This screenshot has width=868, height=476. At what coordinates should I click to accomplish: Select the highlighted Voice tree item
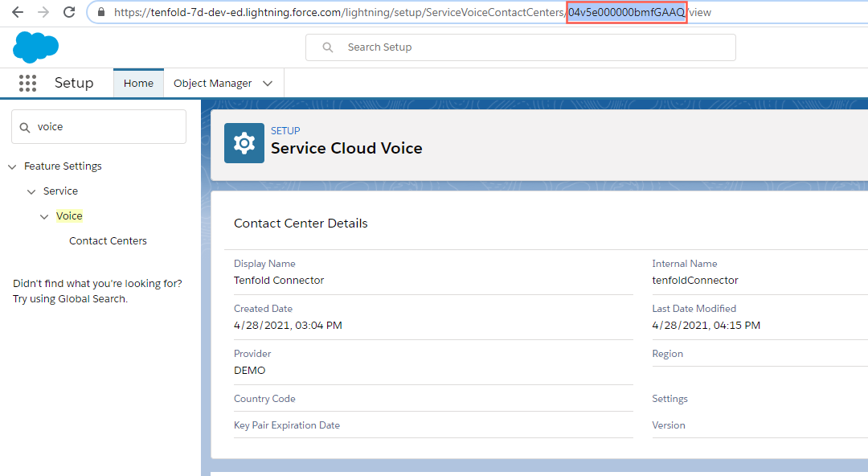pos(69,216)
